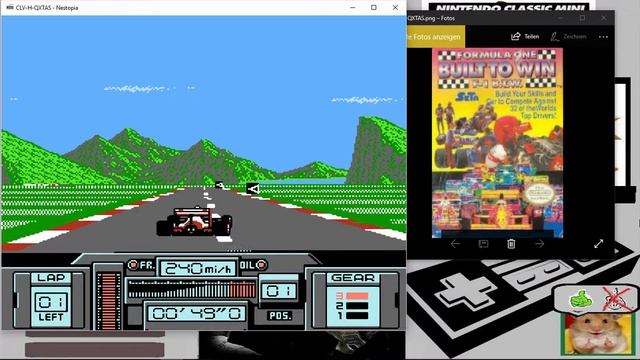Delete the photo with the trash icon
Image resolution: width=640 pixels, height=360 pixels.
click(x=511, y=244)
